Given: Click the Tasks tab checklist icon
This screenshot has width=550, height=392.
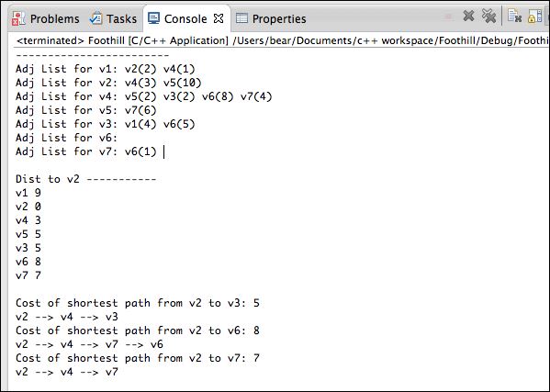Looking at the screenshot, I should 95,18.
